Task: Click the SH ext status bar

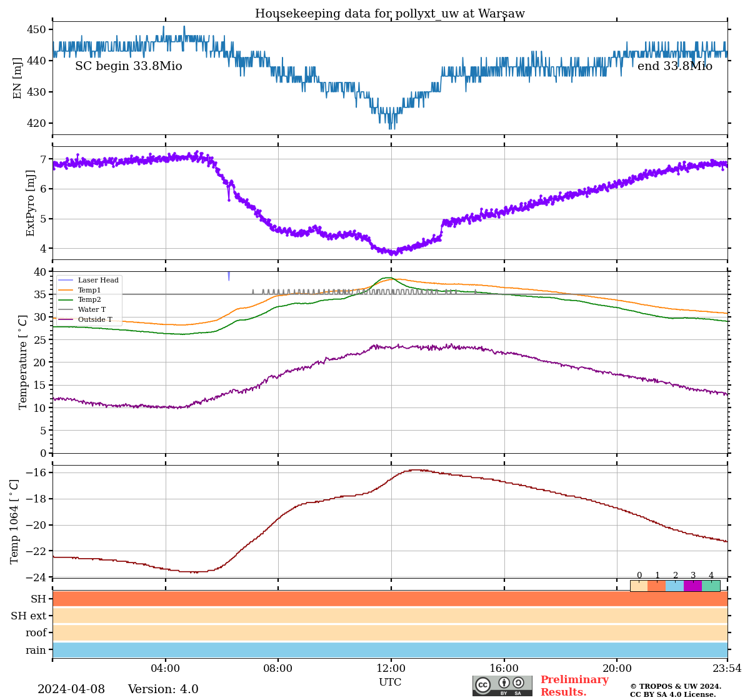Action: point(390,616)
